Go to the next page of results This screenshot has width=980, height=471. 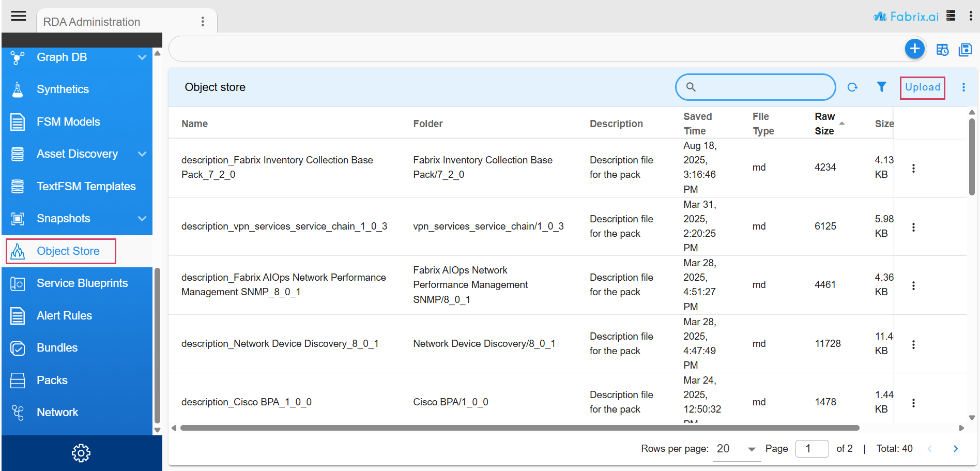(x=955, y=449)
